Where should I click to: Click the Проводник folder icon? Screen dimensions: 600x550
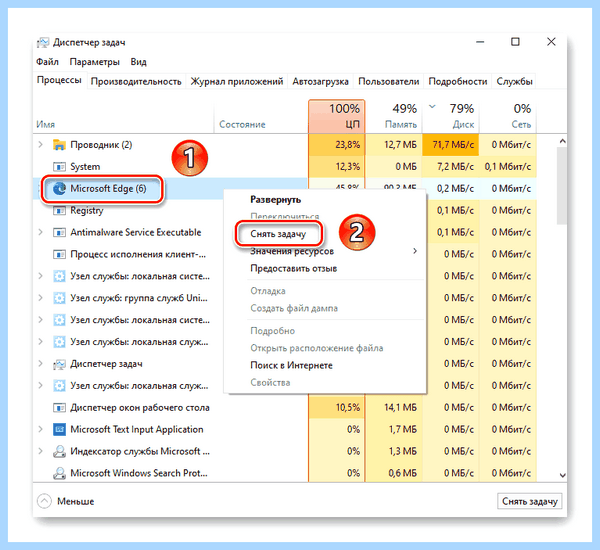59,145
